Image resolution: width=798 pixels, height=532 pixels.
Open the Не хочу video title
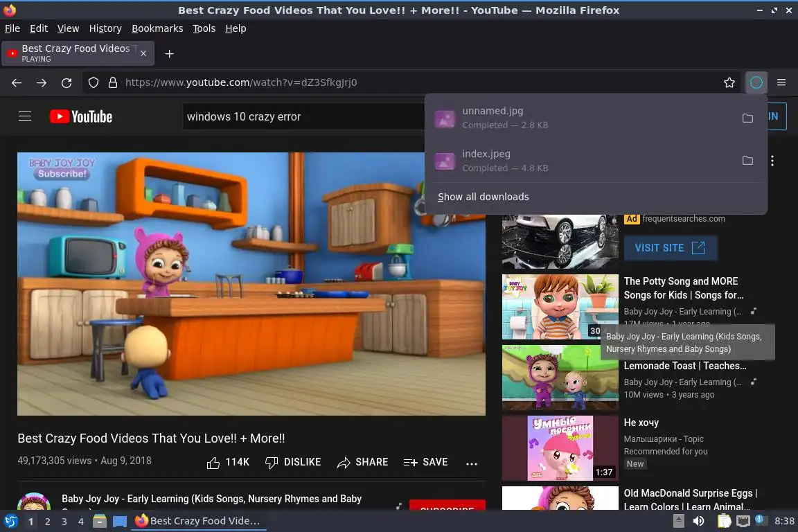pos(641,423)
